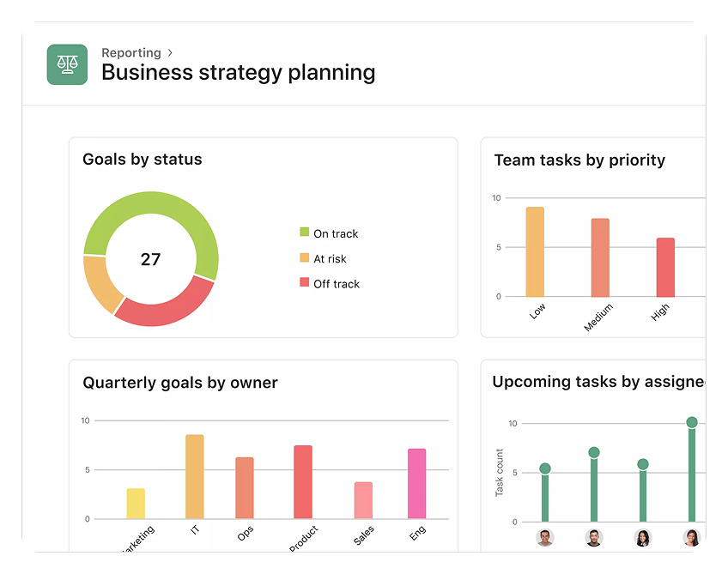Open the Goals by status chart title

point(143,160)
